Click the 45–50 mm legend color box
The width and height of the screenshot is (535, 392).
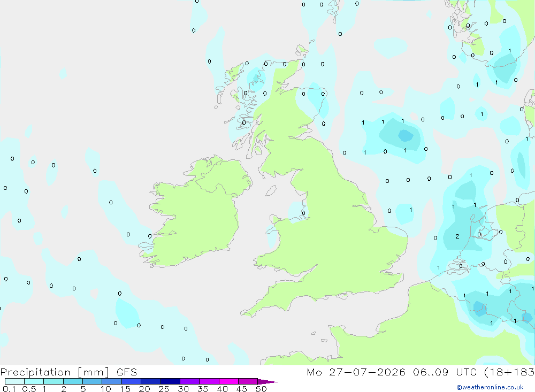click(248, 381)
